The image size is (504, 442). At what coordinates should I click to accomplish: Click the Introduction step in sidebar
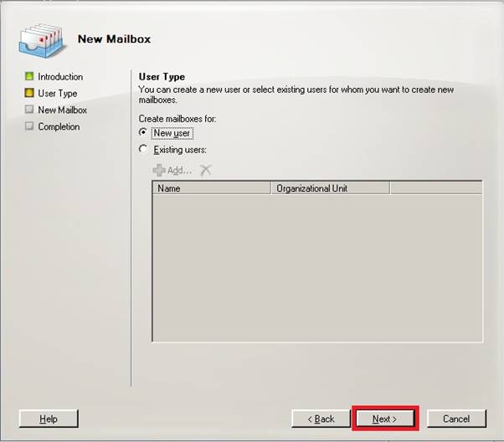pos(60,77)
